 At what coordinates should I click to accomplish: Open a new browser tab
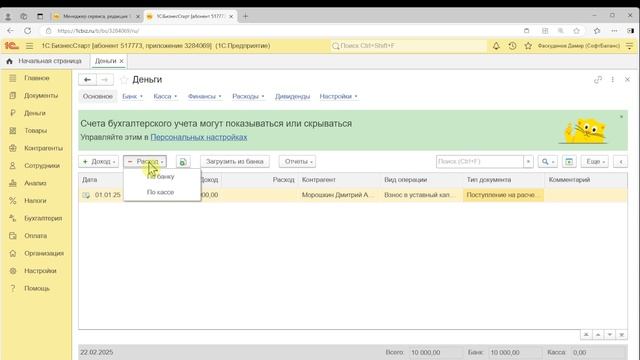pos(245,16)
